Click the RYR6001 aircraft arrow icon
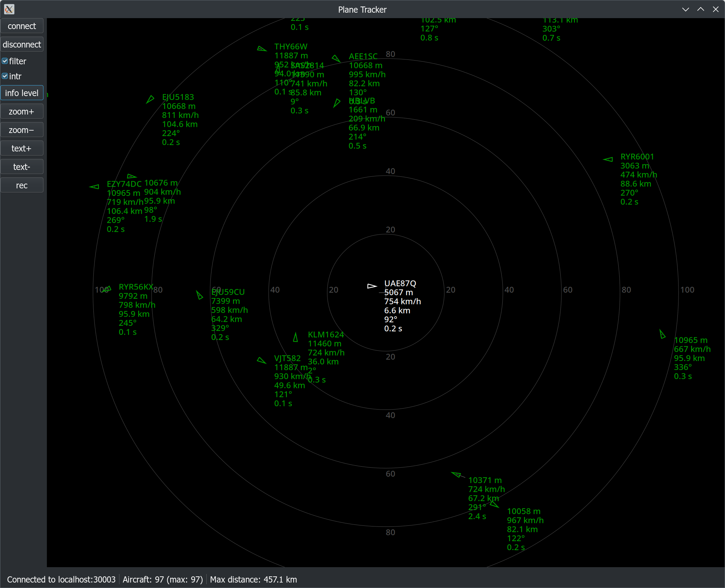725x588 pixels. tap(608, 159)
